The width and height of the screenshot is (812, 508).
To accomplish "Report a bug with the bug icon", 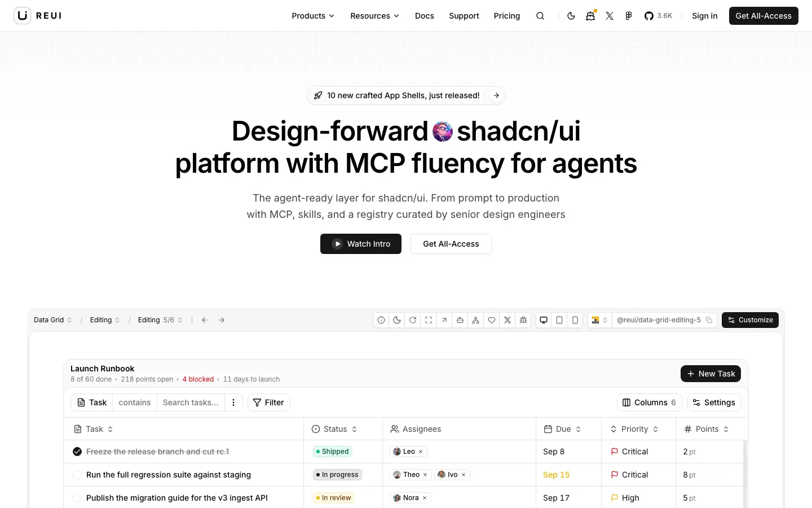I will [523, 320].
